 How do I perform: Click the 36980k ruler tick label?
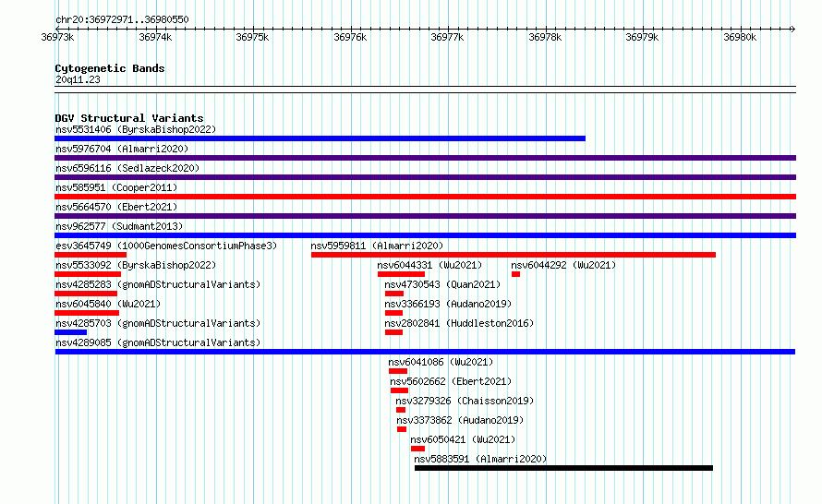(x=740, y=37)
